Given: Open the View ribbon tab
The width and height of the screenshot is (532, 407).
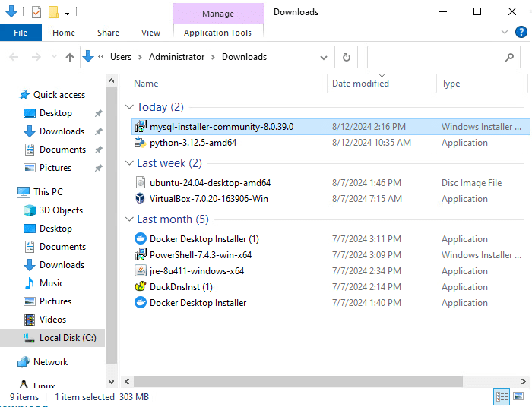Looking at the screenshot, I should click(x=150, y=33).
